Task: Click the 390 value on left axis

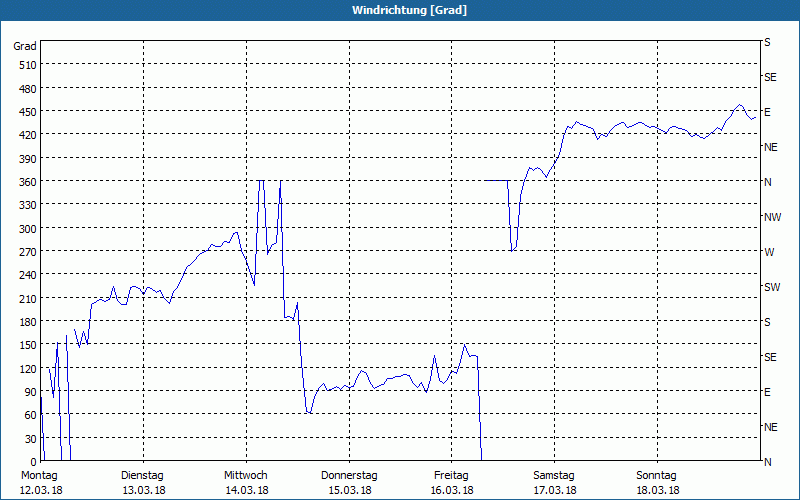Action: pyautogui.click(x=28, y=159)
